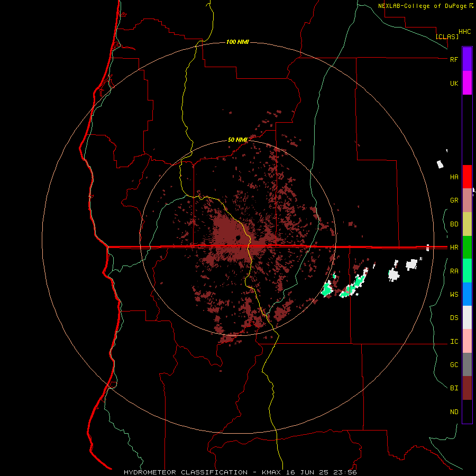Click the UK legend label

coord(454,83)
